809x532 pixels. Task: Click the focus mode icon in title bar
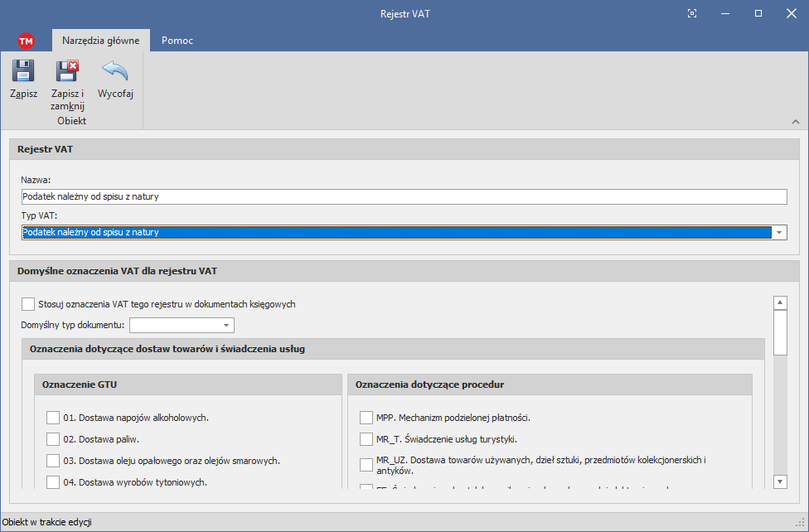(692, 13)
